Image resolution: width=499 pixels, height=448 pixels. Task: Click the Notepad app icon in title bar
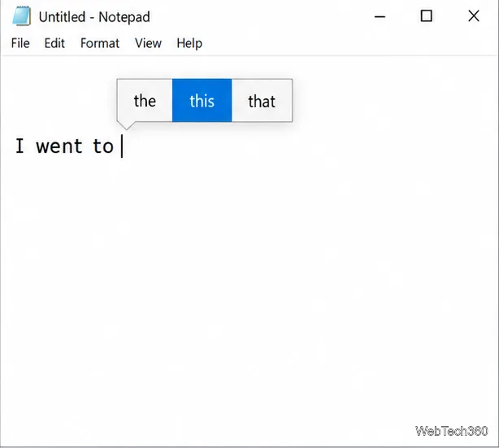click(x=22, y=16)
